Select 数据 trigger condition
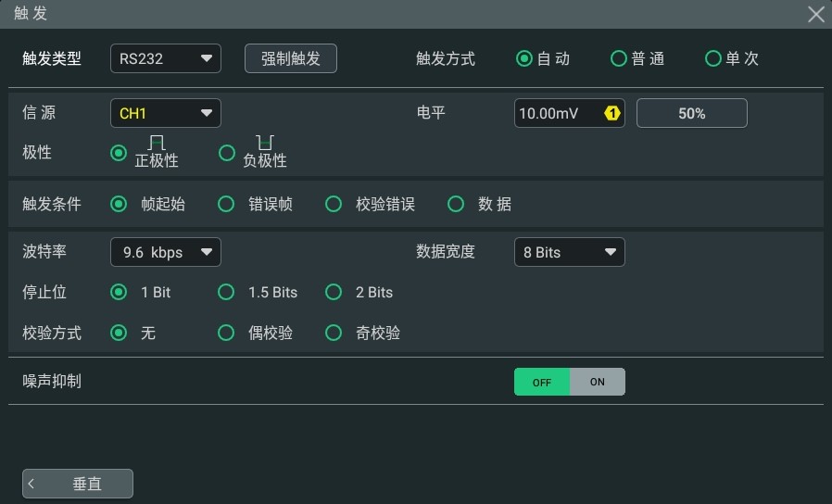832x504 pixels. click(x=480, y=204)
